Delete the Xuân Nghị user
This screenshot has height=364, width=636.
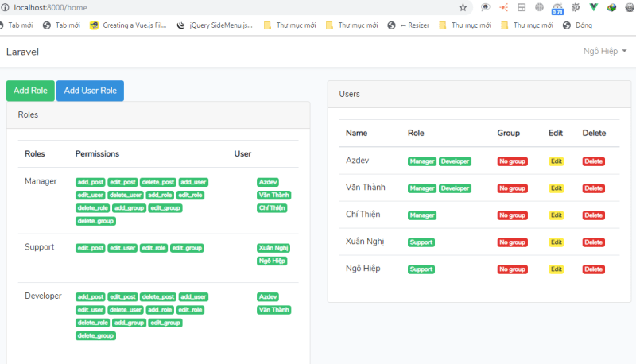593,242
